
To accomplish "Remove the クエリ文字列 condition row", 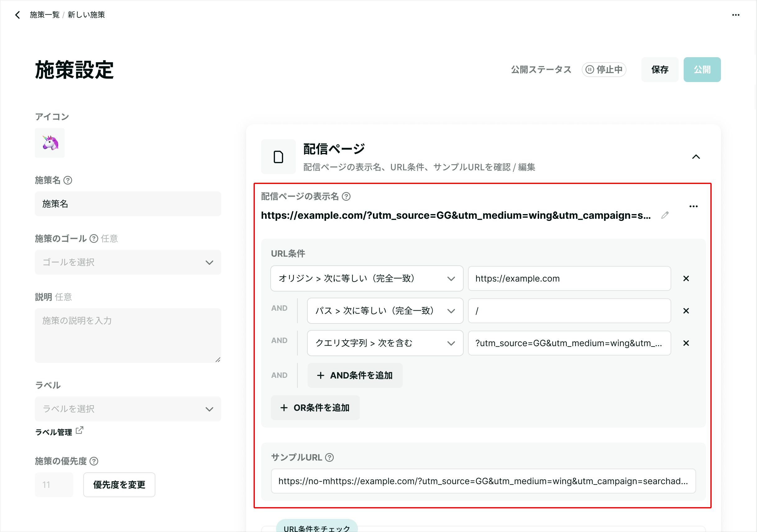I will [x=686, y=343].
